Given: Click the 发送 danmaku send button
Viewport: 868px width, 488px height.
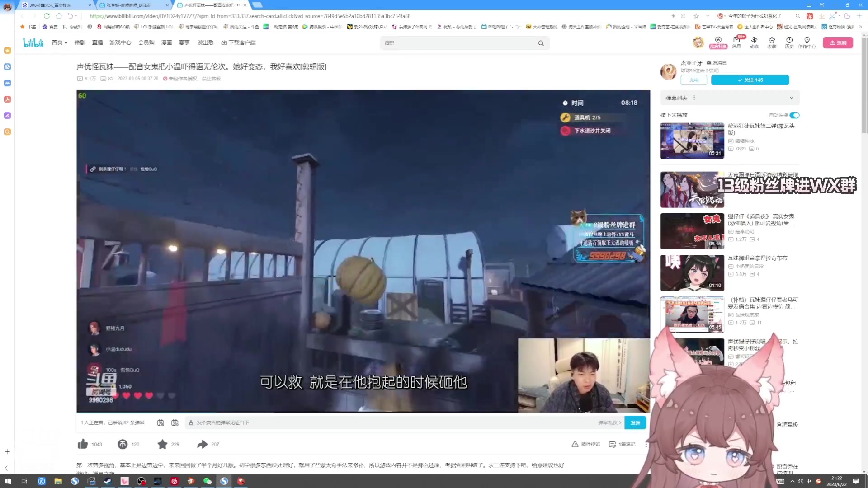Looking at the screenshot, I should (635, 423).
